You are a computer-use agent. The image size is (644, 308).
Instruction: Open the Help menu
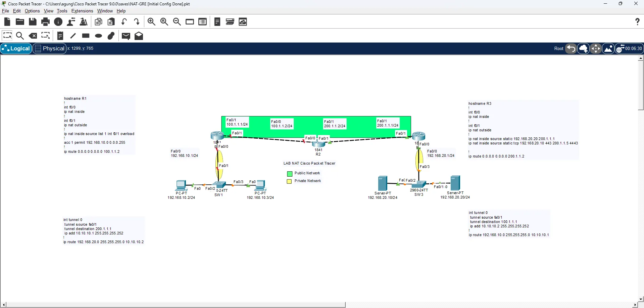(x=121, y=11)
